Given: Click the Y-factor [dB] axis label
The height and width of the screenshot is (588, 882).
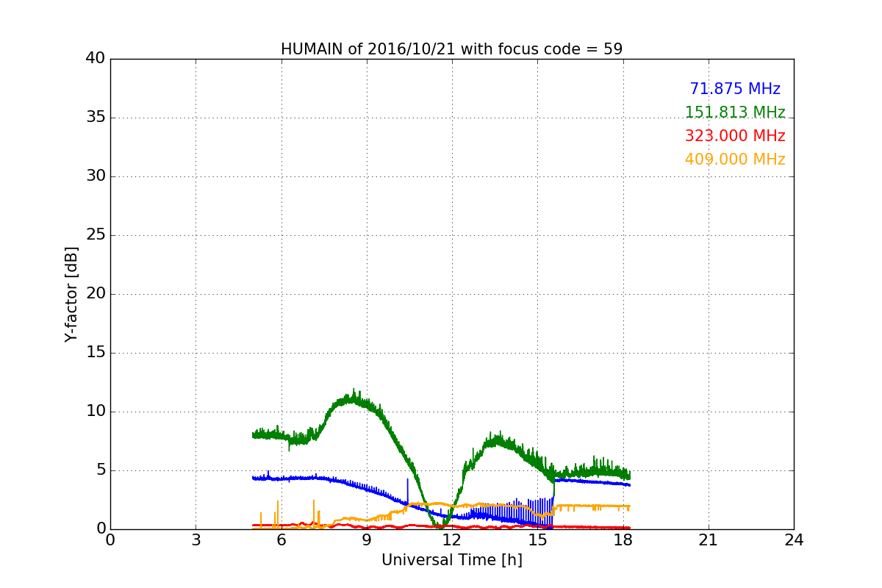Looking at the screenshot, I should 71,294.
